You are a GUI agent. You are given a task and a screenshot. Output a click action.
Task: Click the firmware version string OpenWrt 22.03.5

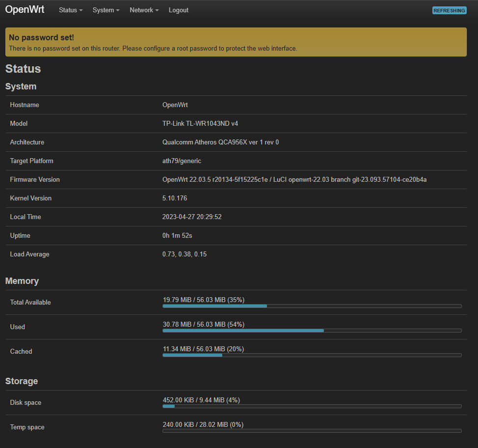pos(294,179)
